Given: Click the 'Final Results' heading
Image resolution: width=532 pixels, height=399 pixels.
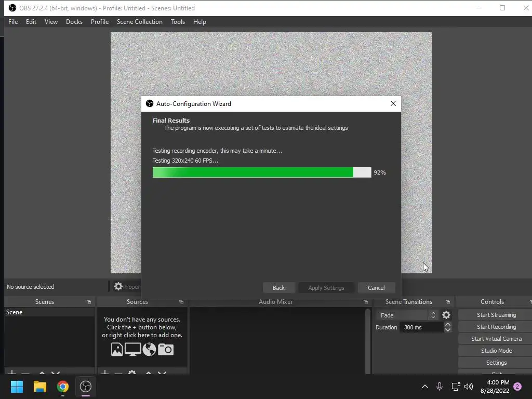Looking at the screenshot, I should click(x=171, y=121).
